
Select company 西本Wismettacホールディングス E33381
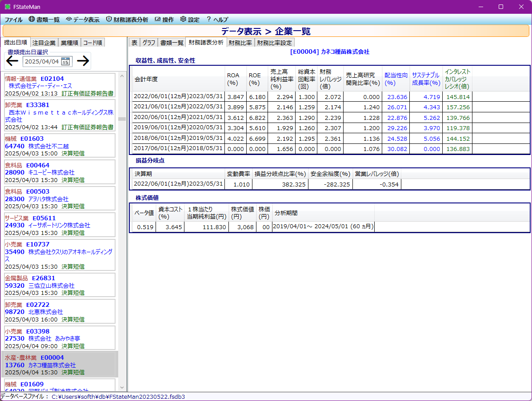point(60,116)
